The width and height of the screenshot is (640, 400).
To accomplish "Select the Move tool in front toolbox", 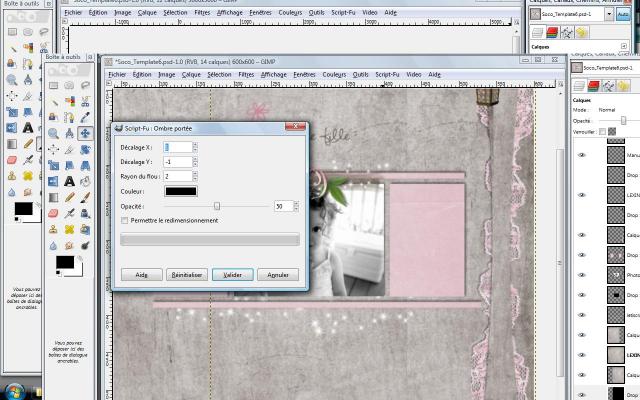I will [85, 133].
